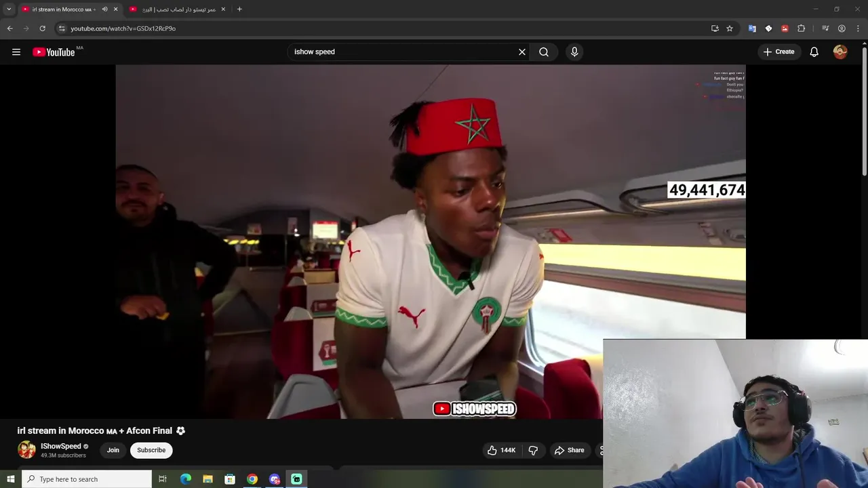Screen dimensions: 868x488
Task: Open the YouTube notifications bell
Action: coord(814,52)
